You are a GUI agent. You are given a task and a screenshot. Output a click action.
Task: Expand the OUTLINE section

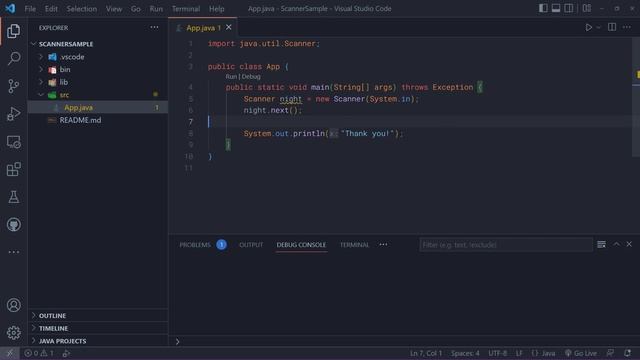98,316
